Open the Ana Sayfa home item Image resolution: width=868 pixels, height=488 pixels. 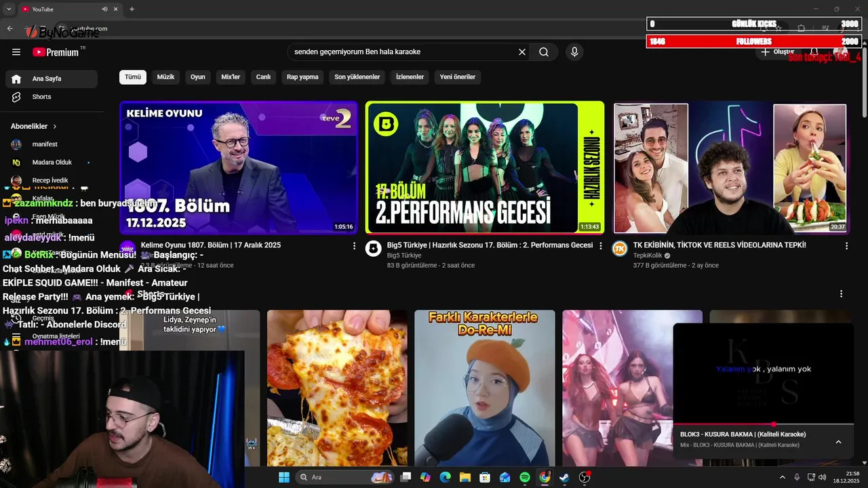(x=52, y=79)
